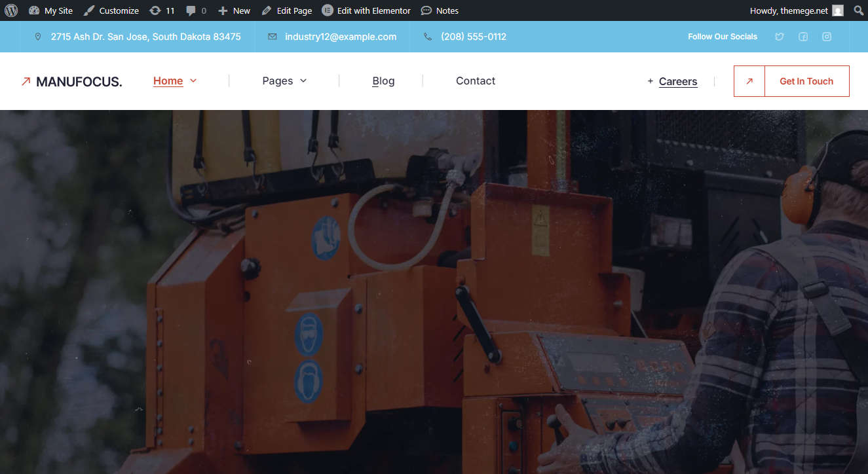Click the Home nav item
Screen dimensions: 868x474
pos(168,81)
